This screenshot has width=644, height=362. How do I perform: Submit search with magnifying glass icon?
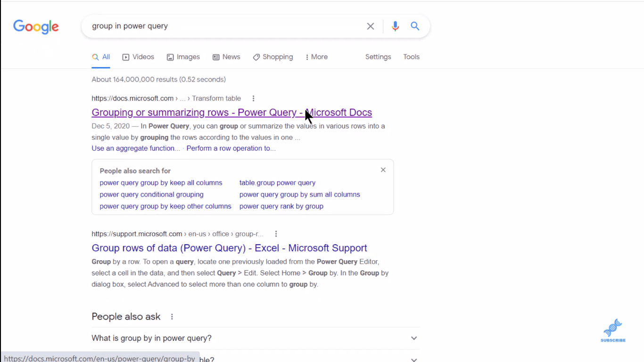[x=415, y=26]
